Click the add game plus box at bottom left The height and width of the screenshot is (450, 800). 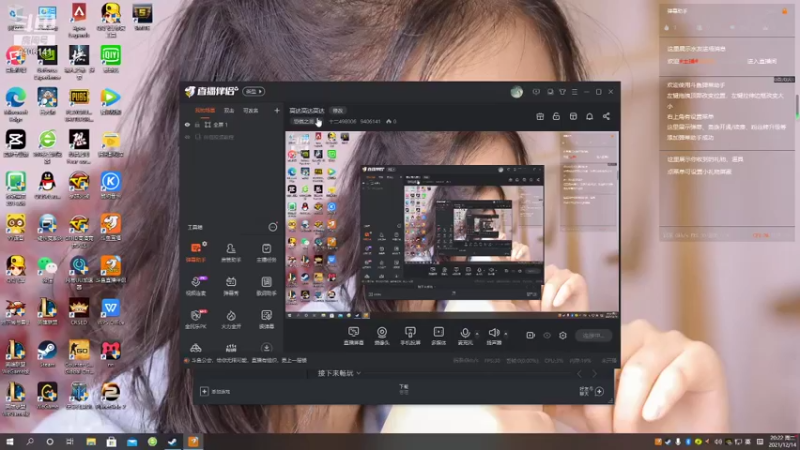pos(204,391)
